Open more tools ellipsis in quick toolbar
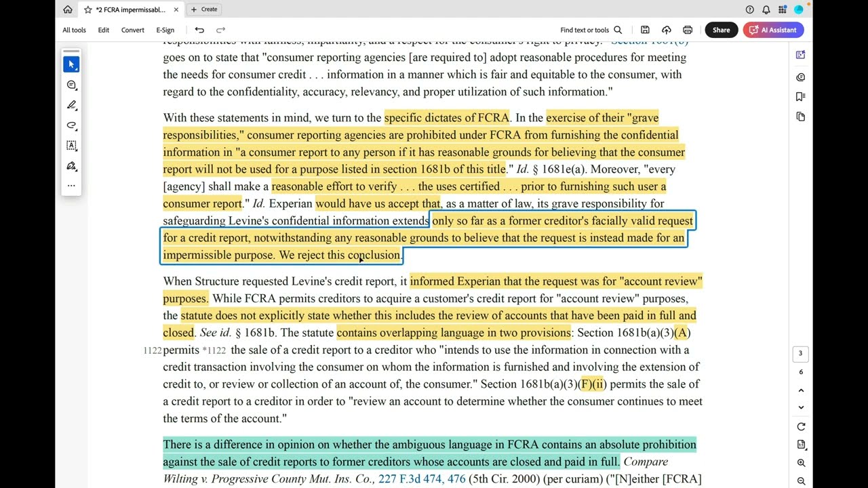This screenshot has height=488, width=868. pos(71,185)
